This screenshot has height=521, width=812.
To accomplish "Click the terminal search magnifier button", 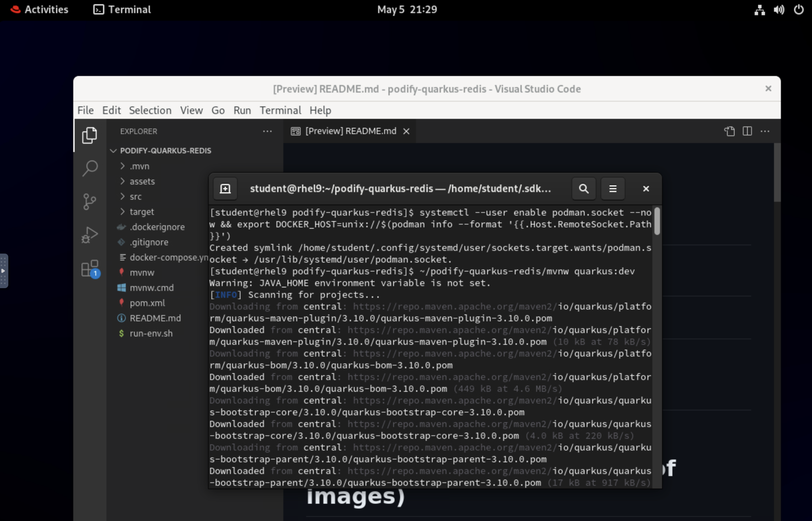I will click(x=584, y=189).
